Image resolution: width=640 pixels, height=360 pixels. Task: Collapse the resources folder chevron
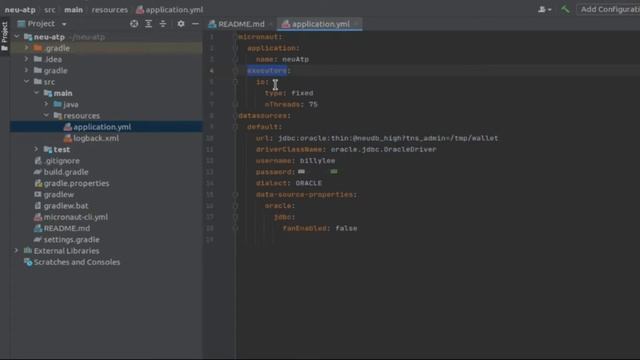(46, 116)
